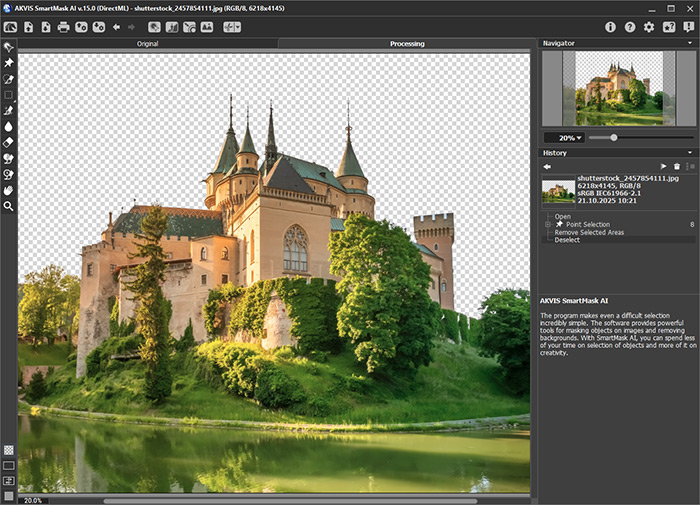The width and height of the screenshot is (700, 505).
Task: Select the Eraser tool in toolbar
Action: 9,143
